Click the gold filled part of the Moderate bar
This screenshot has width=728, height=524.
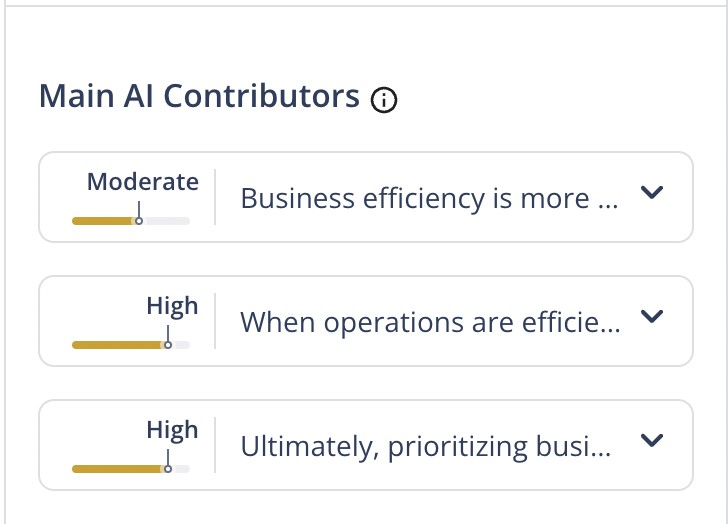click(102, 220)
